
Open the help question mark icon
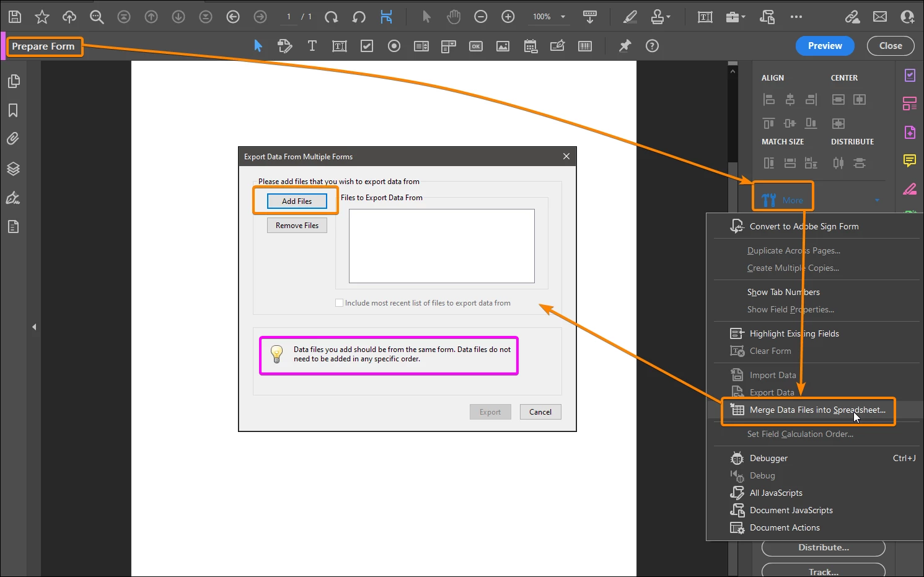(x=652, y=46)
